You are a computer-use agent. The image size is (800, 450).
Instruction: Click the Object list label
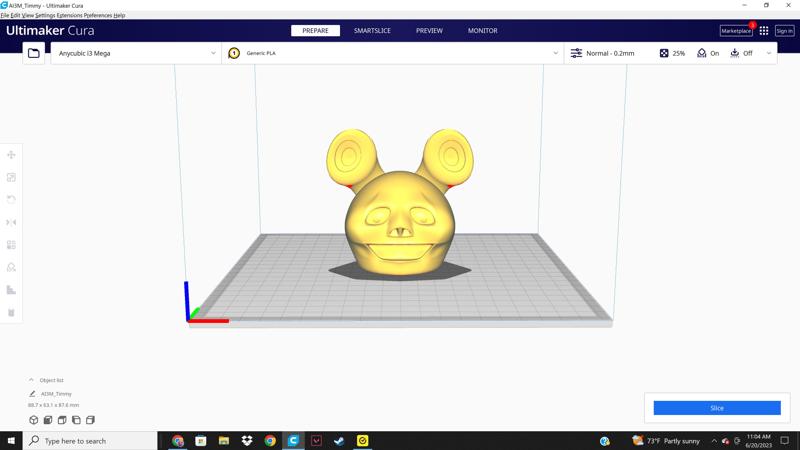tap(52, 380)
